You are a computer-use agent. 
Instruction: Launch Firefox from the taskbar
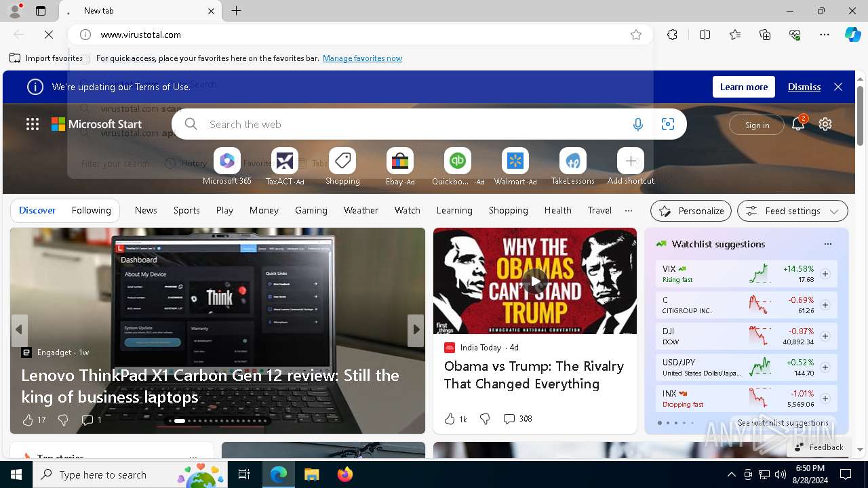345,474
